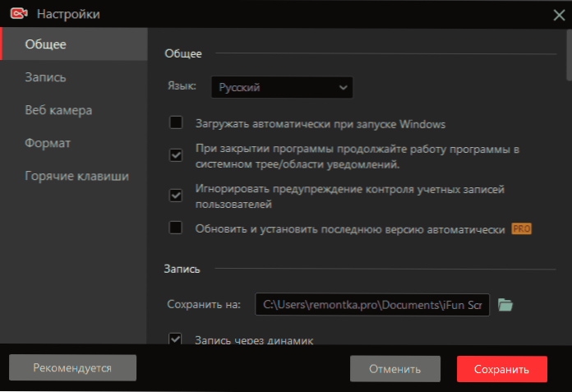The image size is (572, 392).
Task: Click the Сохранить на path input field
Action: pyautogui.click(x=372, y=305)
